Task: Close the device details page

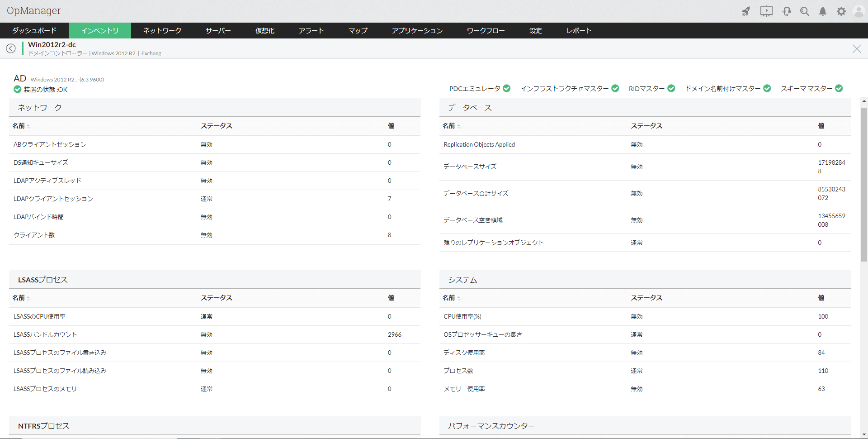Action: pos(857,48)
